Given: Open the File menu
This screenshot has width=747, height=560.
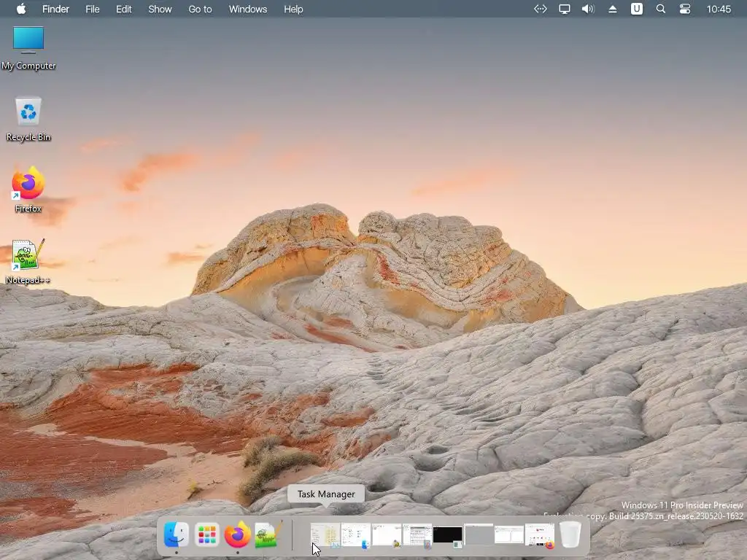Looking at the screenshot, I should point(93,9).
